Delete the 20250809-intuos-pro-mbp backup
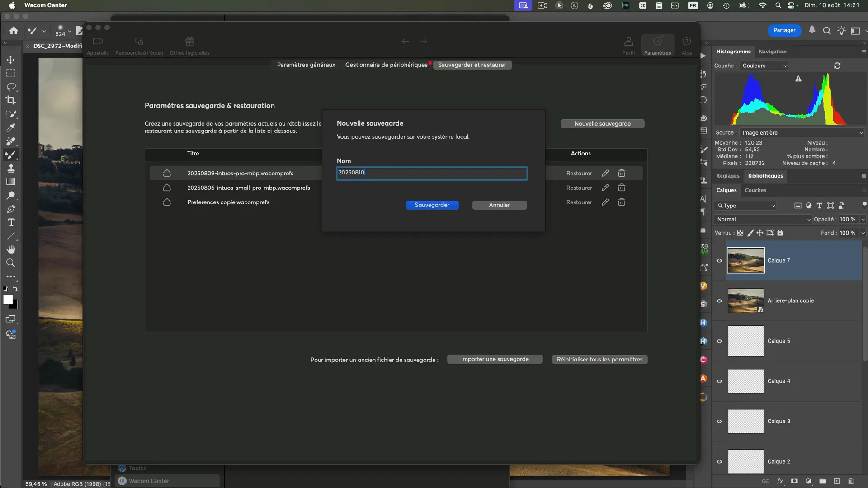 click(622, 173)
